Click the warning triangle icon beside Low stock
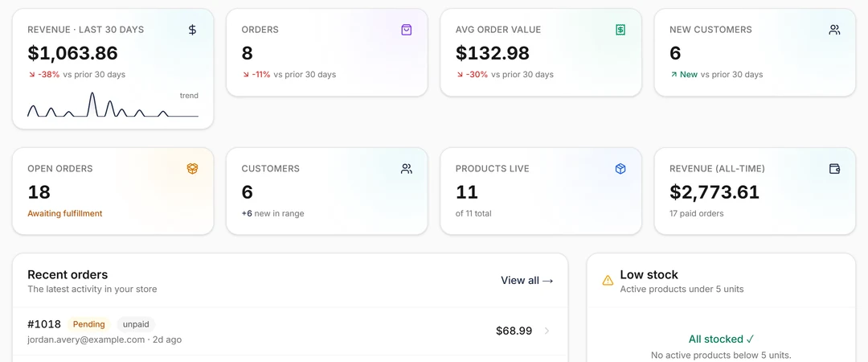 pos(608,281)
